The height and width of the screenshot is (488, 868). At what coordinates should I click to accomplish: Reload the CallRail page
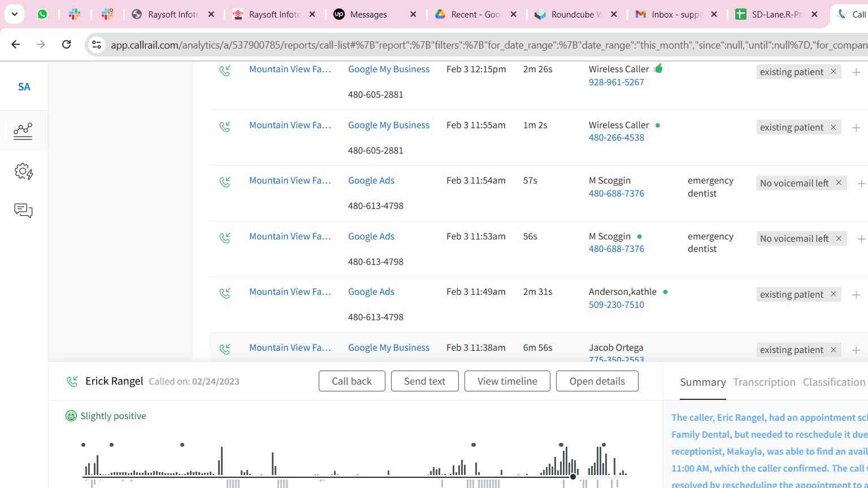point(66,44)
